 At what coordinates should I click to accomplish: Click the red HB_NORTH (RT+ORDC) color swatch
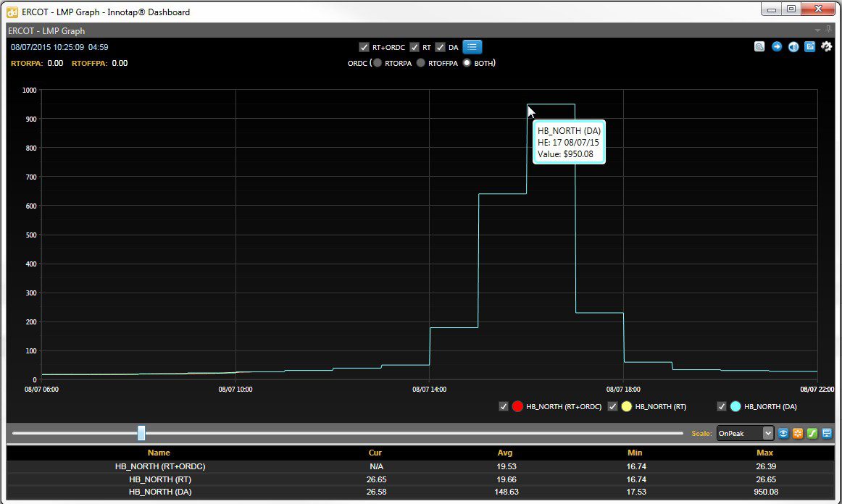[517, 406]
